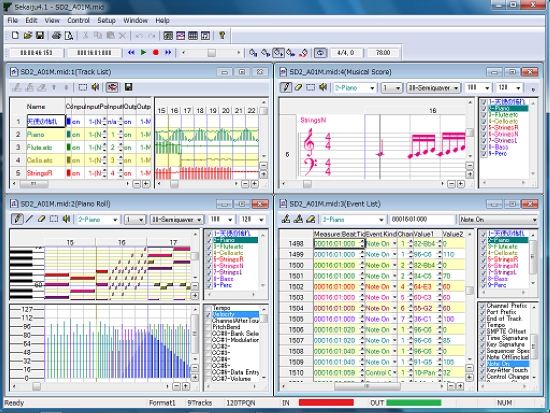Click the red Record button

(x=156, y=53)
